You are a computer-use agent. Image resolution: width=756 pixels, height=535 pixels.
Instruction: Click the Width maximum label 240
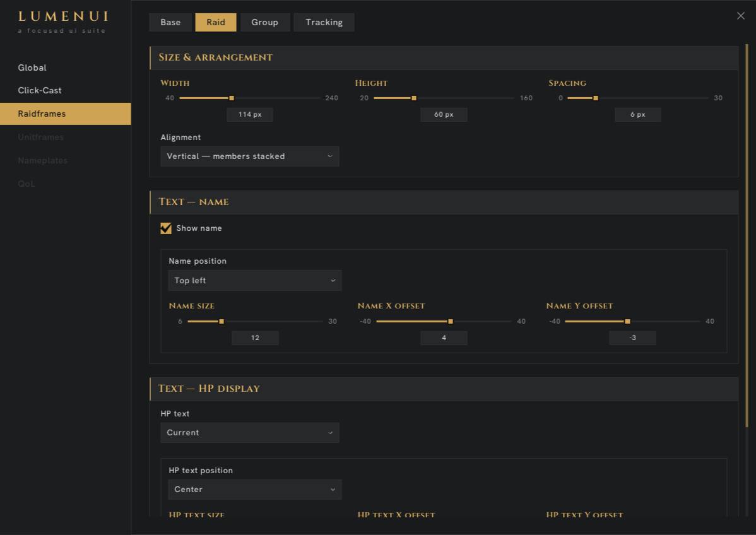pyautogui.click(x=332, y=98)
